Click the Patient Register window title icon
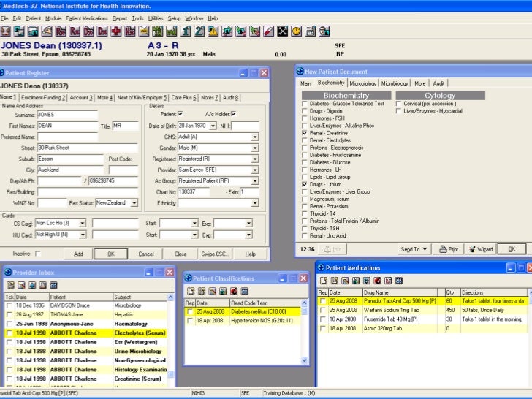The image size is (532, 399). tap(1, 72)
